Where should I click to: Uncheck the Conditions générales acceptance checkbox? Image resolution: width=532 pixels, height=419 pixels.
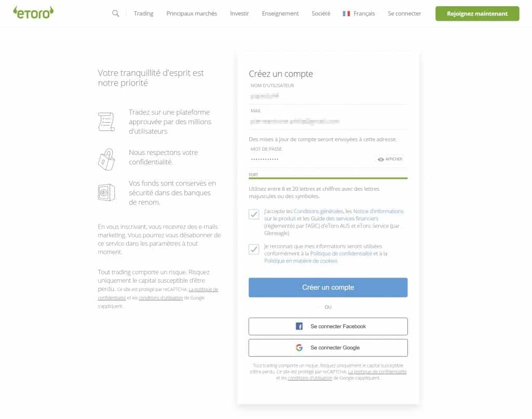(255, 214)
